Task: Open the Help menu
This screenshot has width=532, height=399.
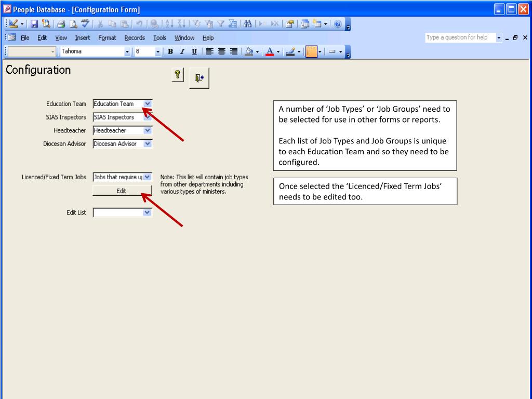Action: [x=208, y=37]
